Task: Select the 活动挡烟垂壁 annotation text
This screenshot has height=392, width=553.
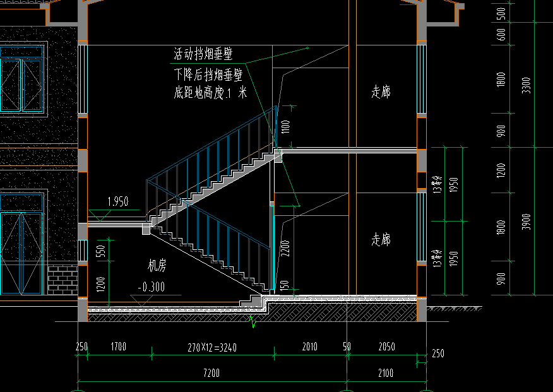Action: [203, 54]
